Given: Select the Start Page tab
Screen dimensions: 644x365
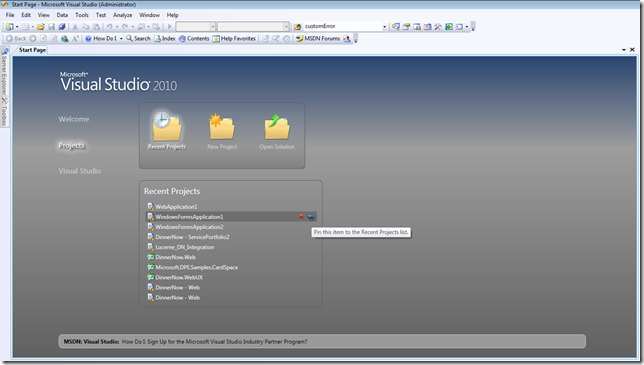Looking at the screenshot, I should (x=32, y=50).
